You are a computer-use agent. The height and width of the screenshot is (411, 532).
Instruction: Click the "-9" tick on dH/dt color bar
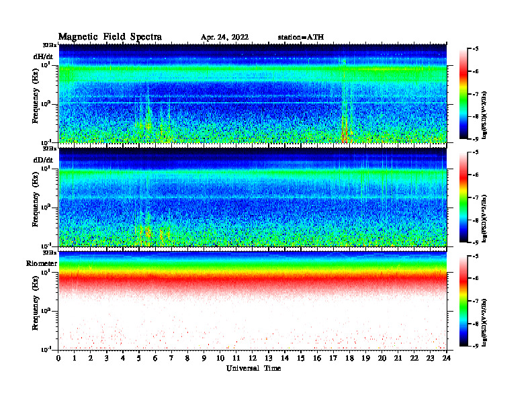click(x=476, y=139)
